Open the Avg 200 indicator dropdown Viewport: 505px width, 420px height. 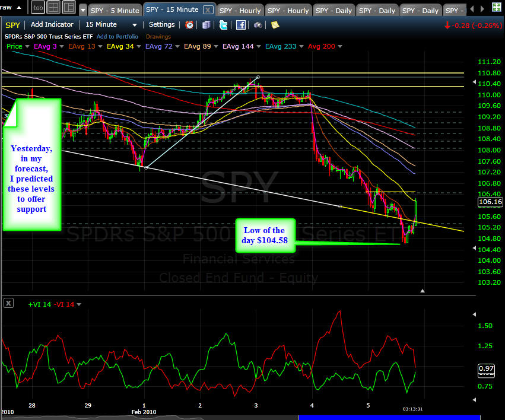(340, 47)
